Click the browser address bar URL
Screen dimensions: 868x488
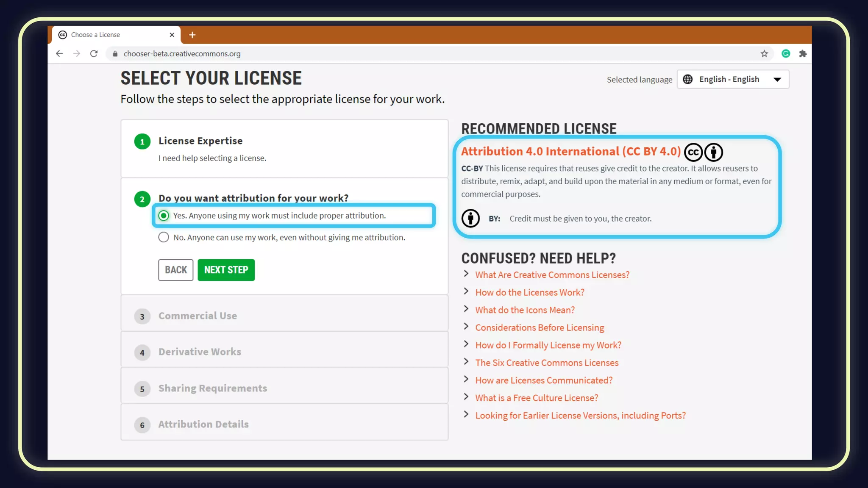click(x=182, y=54)
